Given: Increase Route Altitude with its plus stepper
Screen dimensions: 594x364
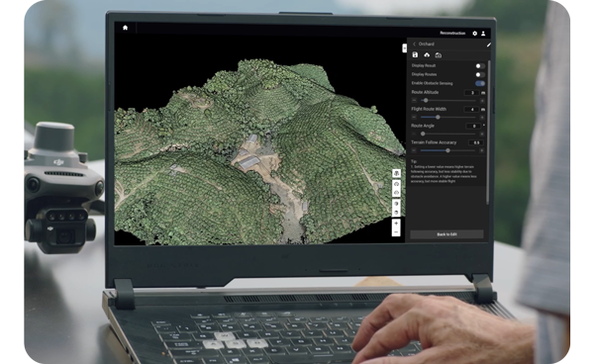Looking at the screenshot, I should coord(482,101).
